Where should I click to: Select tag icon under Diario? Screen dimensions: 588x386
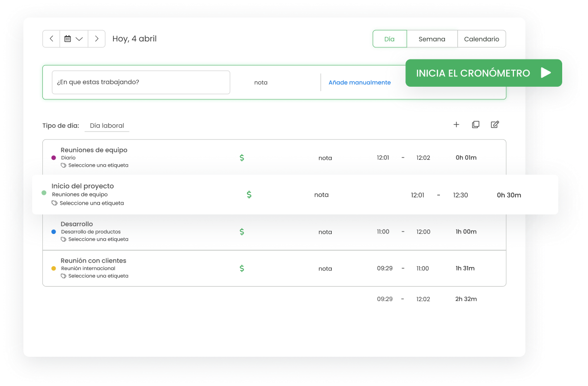63,166
